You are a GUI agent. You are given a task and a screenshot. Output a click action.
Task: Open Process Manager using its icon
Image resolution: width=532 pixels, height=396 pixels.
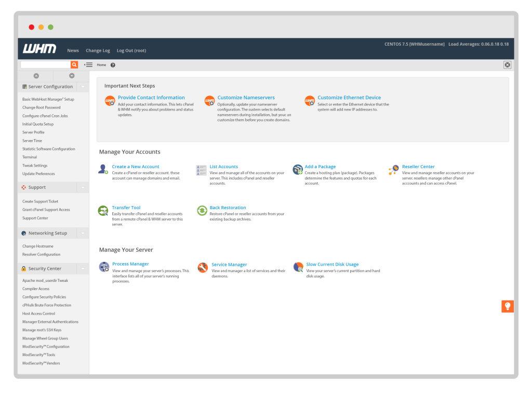(104, 267)
